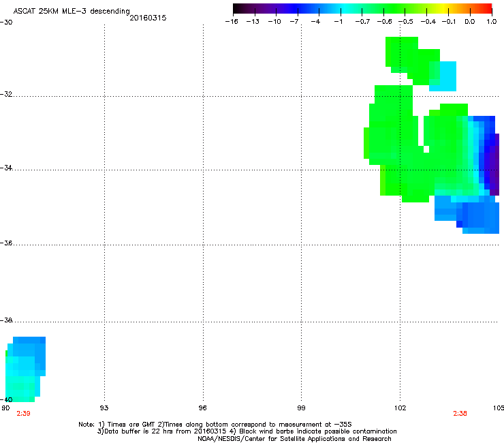504x443 pixels.
Task: Click the "102" longitude axis label
Action: [x=400, y=408]
